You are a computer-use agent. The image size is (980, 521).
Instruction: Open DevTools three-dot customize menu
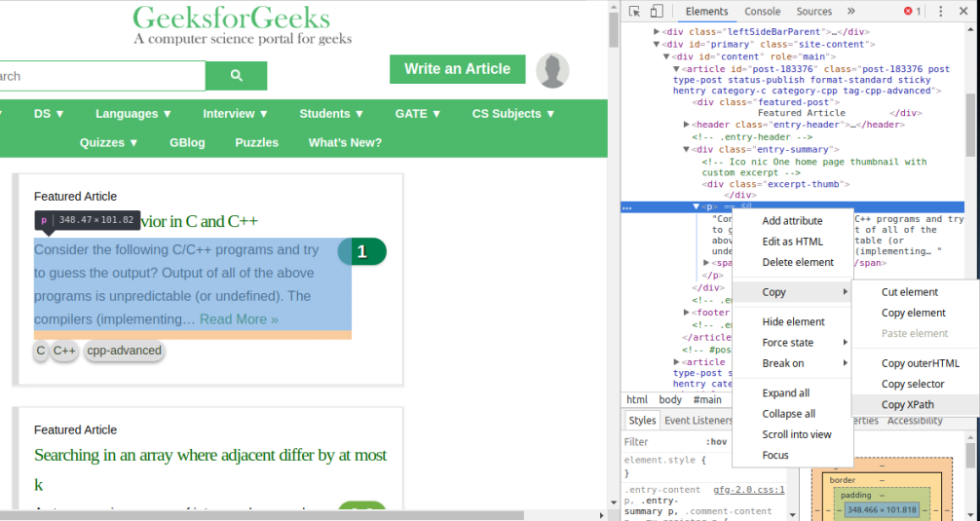click(x=941, y=12)
